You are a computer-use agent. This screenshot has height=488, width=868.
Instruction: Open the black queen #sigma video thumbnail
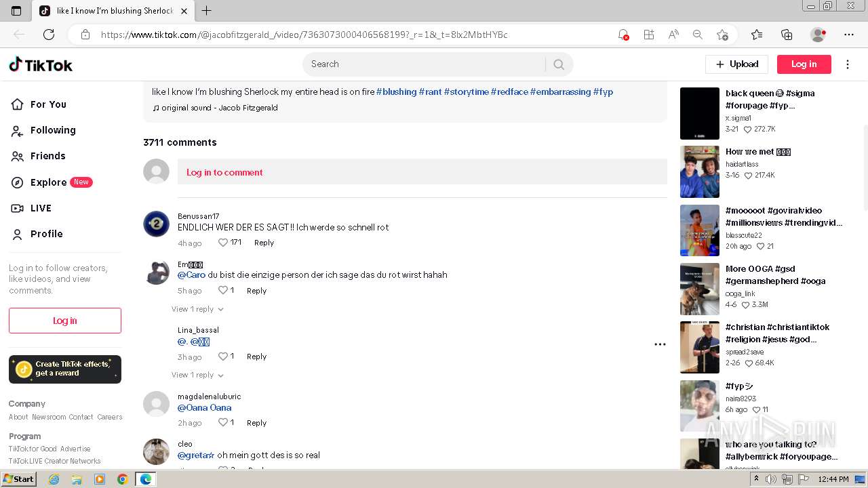(x=700, y=113)
